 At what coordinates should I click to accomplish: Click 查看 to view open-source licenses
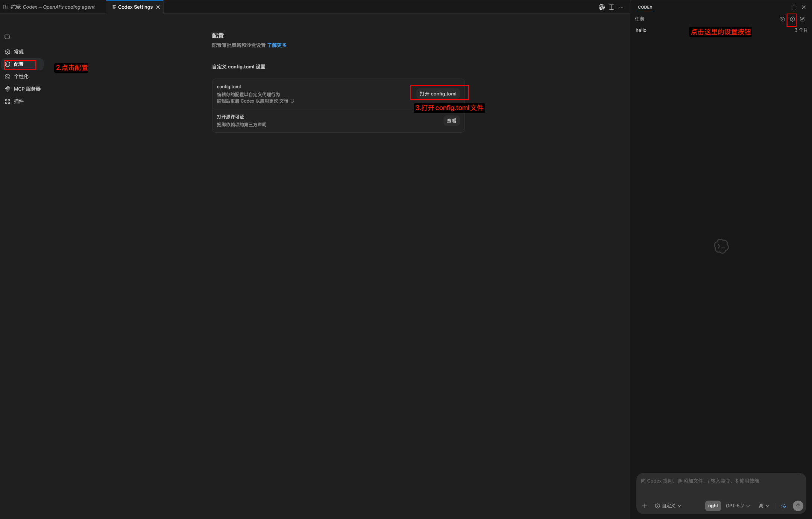click(x=451, y=121)
